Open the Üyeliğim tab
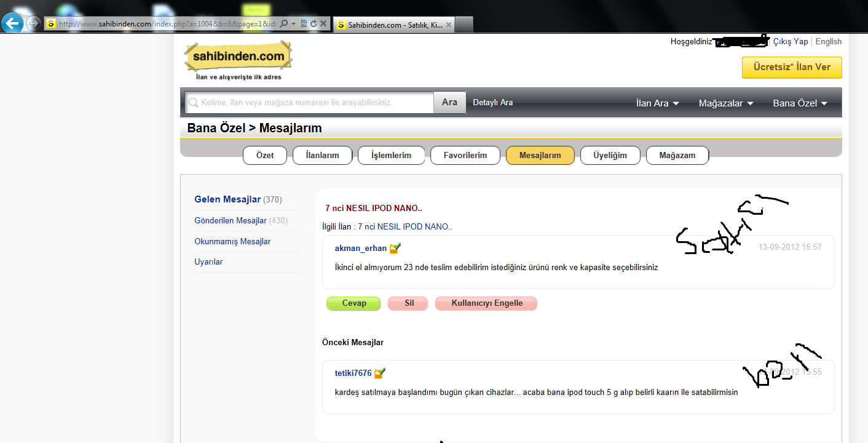The height and width of the screenshot is (443, 868). pyautogui.click(x=610, y=155)
